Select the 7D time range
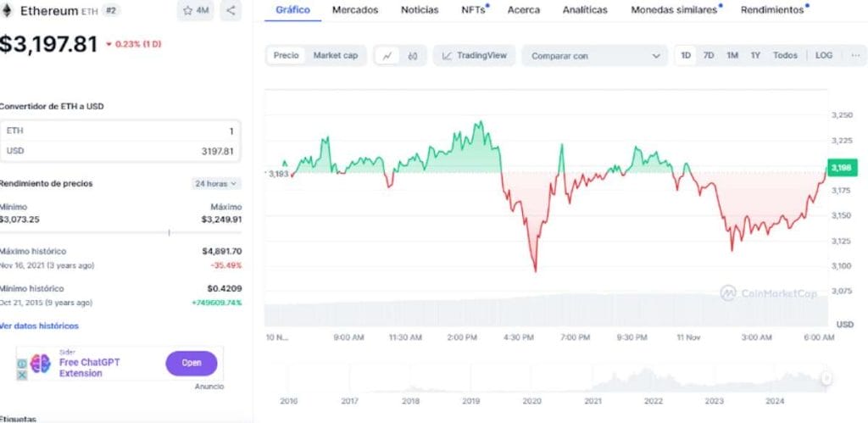868x423 pixels. (709, 55)
